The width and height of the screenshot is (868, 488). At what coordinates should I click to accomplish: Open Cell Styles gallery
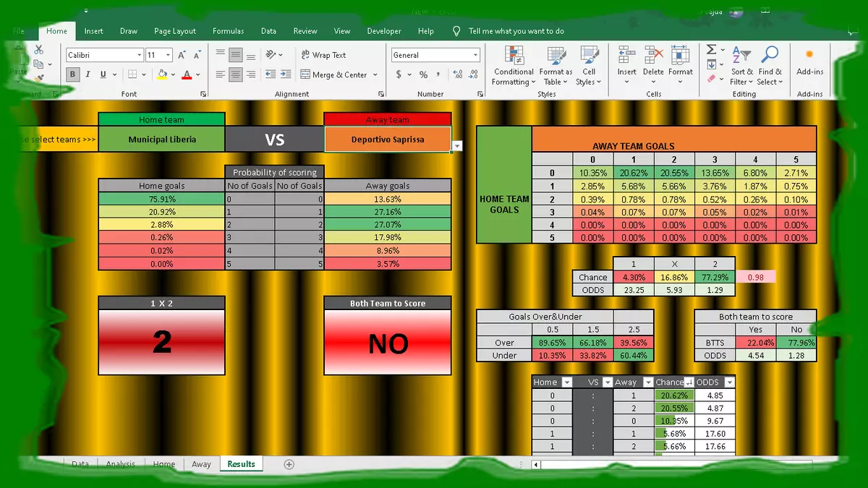pyautogui.click(x=590, y=67)
